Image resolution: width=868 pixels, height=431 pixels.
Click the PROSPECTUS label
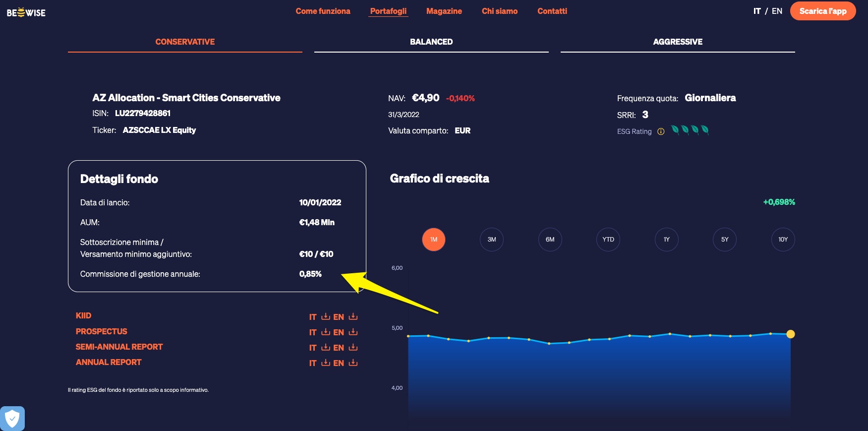101,331
